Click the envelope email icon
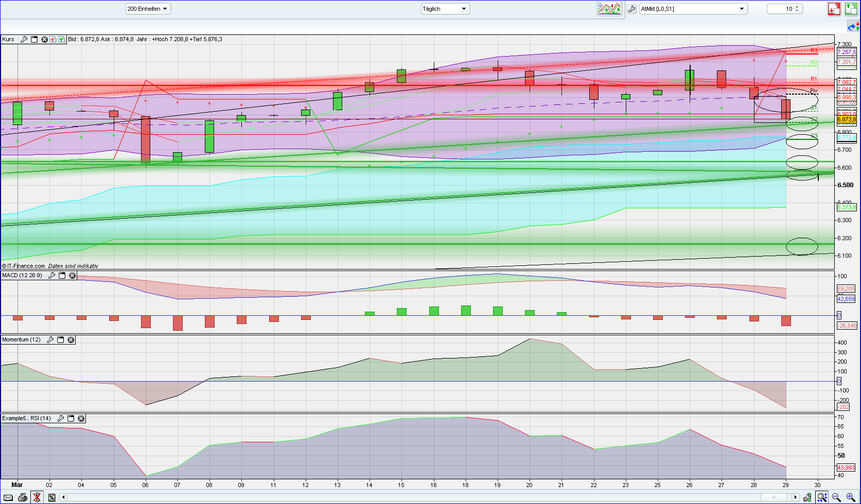 8,497
